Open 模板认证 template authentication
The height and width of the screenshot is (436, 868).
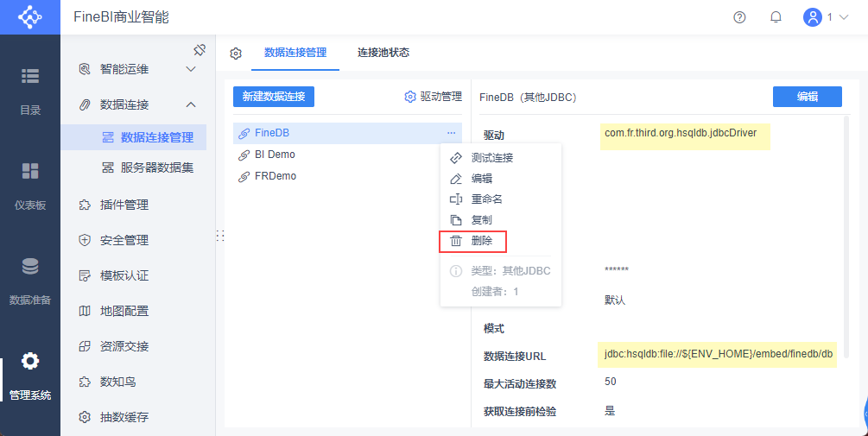pos(124,275)
